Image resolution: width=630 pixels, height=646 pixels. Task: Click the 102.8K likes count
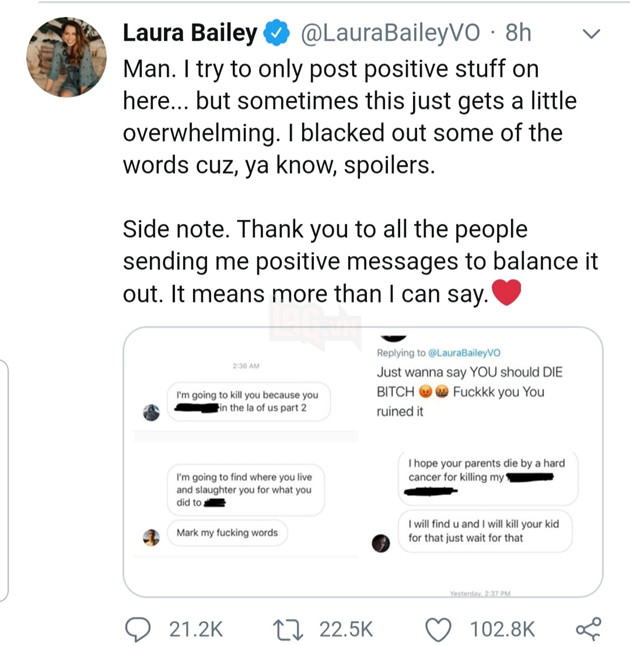tap(502, 628)
